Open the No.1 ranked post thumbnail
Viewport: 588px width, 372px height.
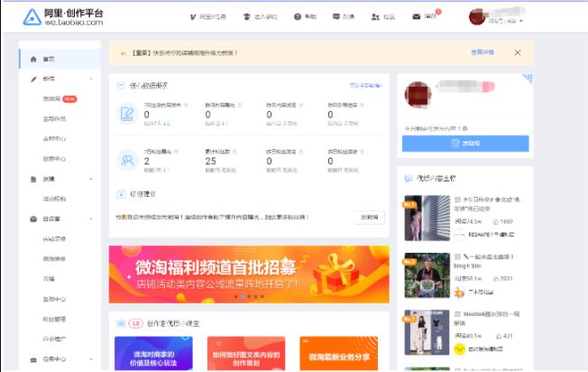pyautogui.click(x=427, y=219)
